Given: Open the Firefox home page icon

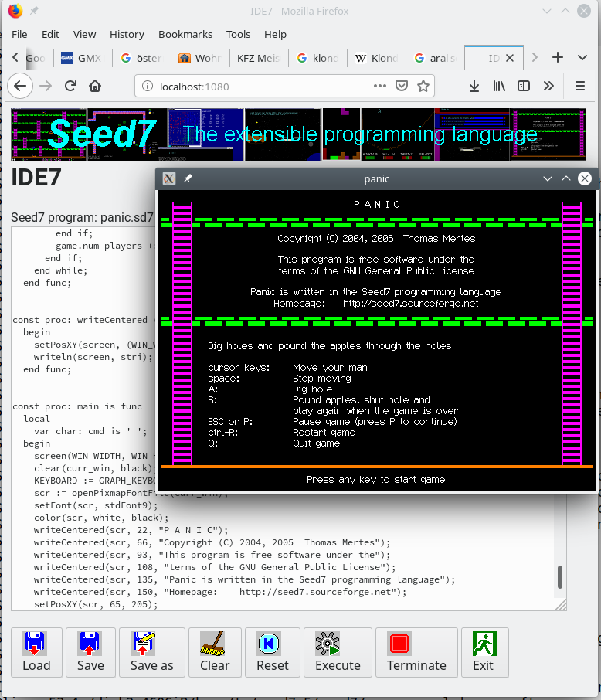Looking at the screenshot, I should click(95, 86).
